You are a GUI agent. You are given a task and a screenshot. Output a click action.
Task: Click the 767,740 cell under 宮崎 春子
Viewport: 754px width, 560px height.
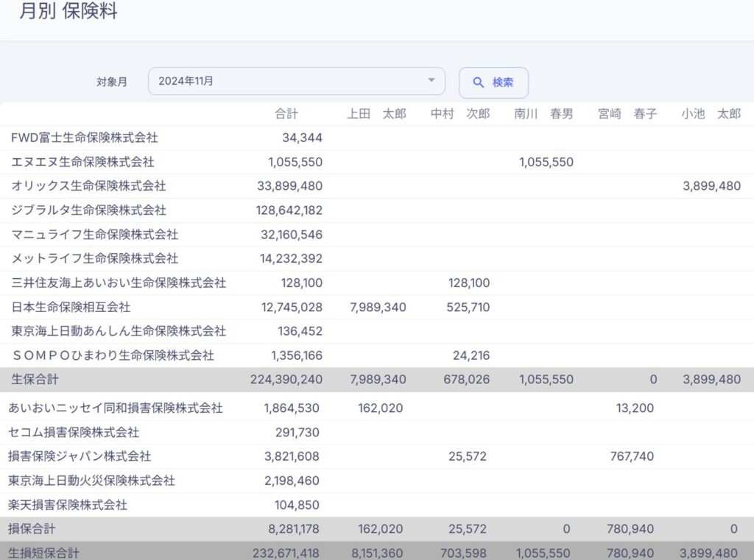[x=632, y=456]
